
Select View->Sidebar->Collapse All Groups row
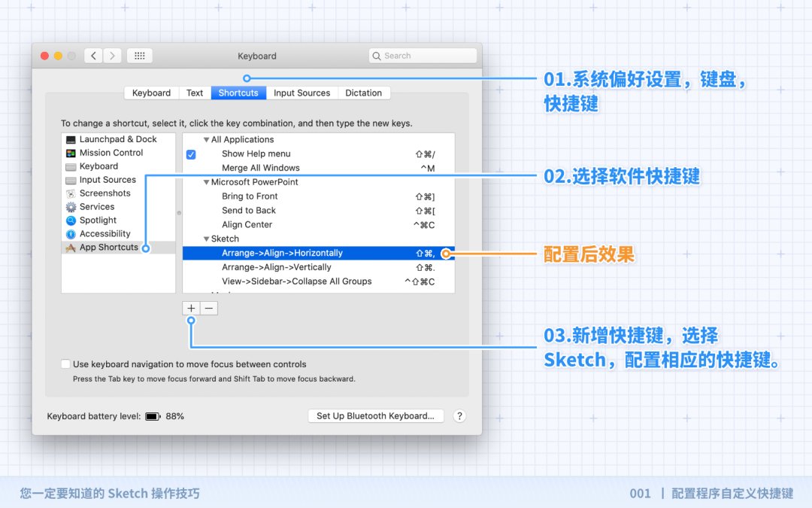tap(319, 281)
